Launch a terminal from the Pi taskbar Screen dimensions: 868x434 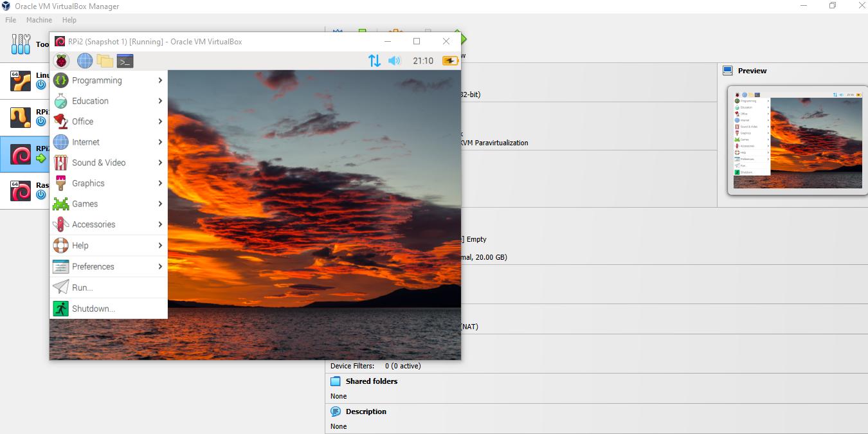pos(125,60)
